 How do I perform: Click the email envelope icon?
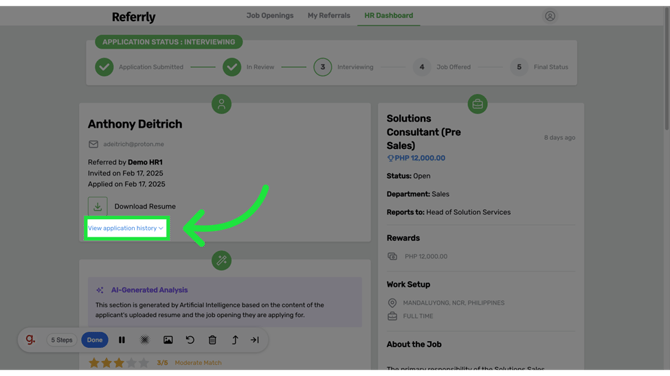pos(93,144)
